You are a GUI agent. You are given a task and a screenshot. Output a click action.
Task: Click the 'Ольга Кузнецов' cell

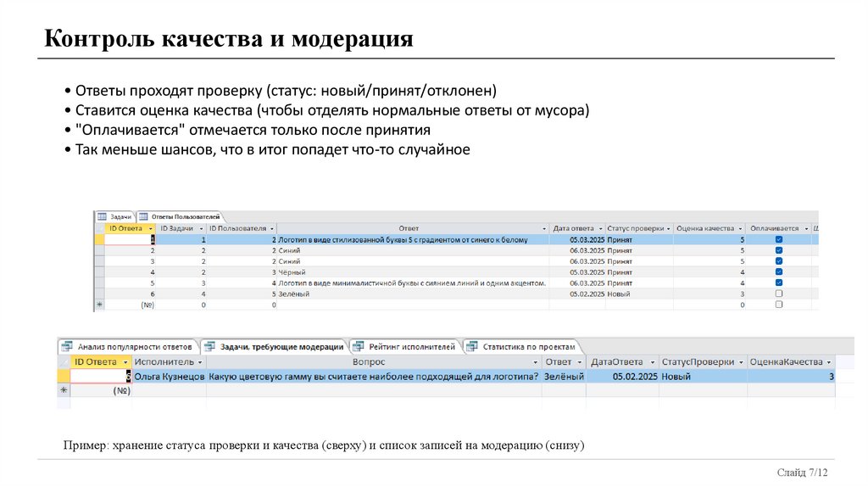pyautogui.click(x=170, y=376)
